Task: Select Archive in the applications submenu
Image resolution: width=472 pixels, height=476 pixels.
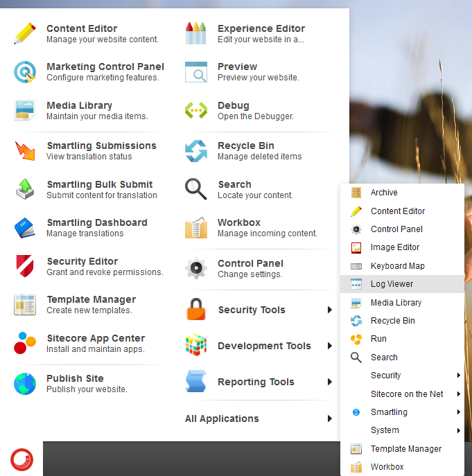Action: coord(403,193)
